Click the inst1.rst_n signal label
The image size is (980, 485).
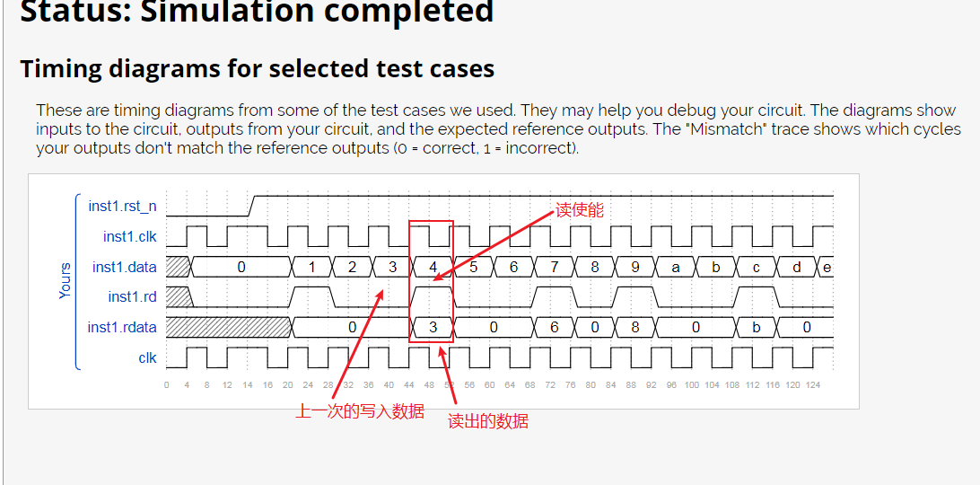pos(122,206)
